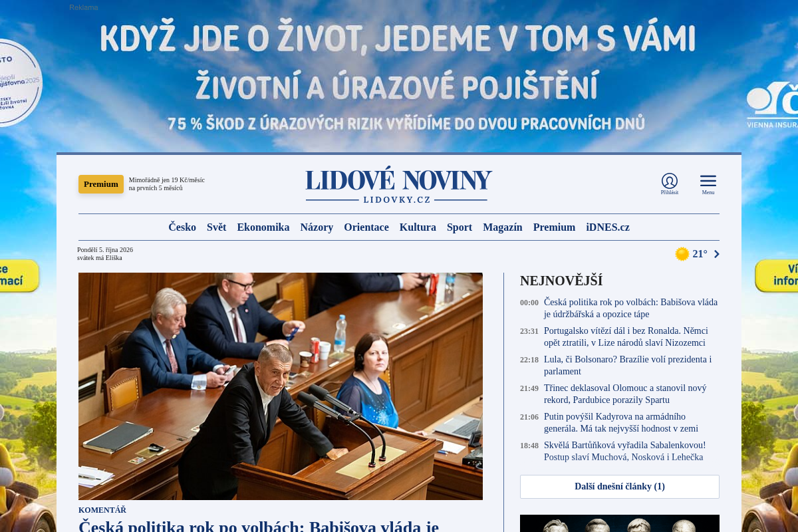Open the Sport section
Viewport: 798px width, 532px height.
pos(460,227)
